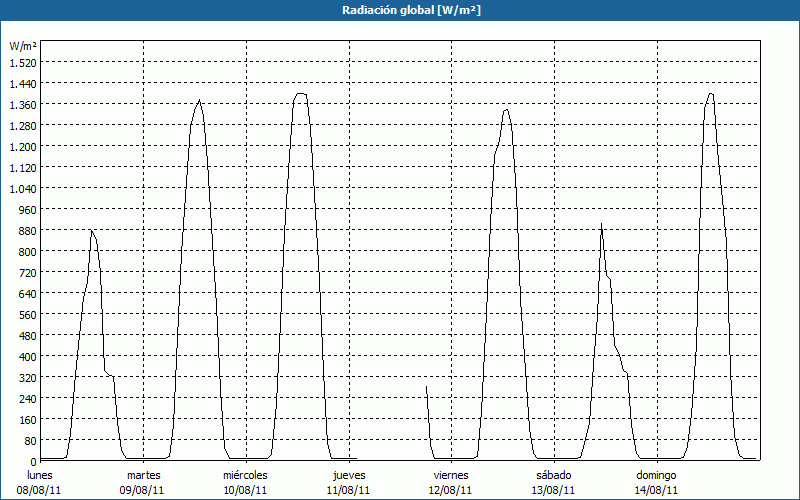800x500 pixels.
Task: Click the date 11/08/11
Action: click(x=348, y=490)
